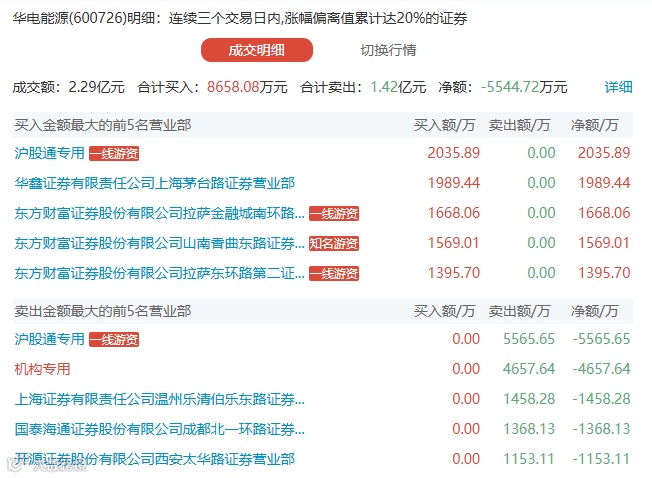
Task: Click 卖出额/万 column header in buy table
Action: click(519, 125)
